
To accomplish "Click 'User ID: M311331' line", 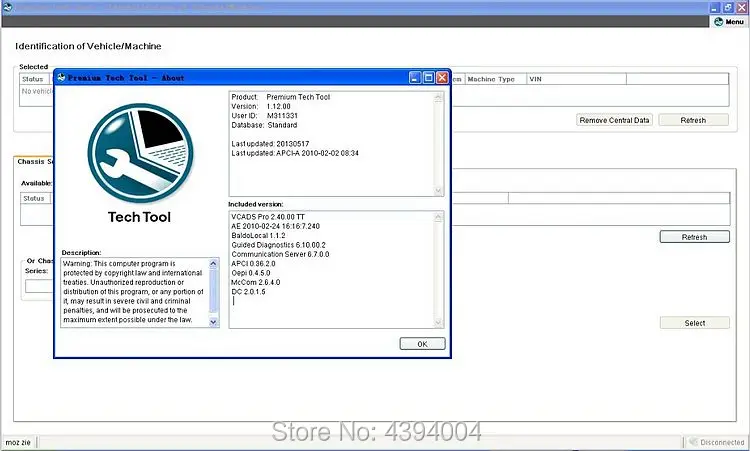I will (x=265, y=116).
